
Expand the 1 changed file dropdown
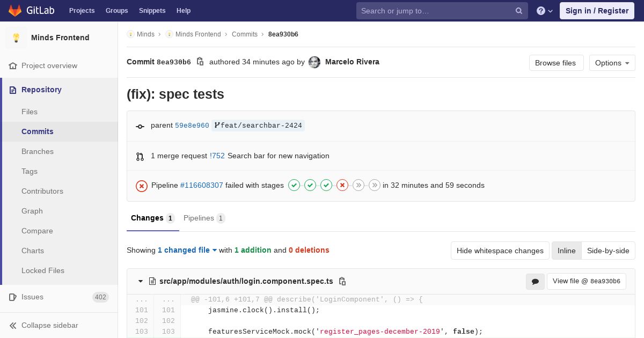tap(187, 250)
